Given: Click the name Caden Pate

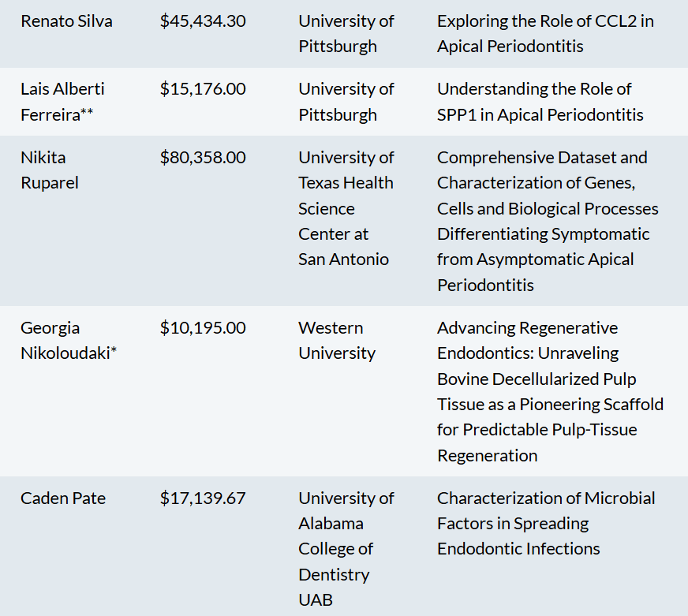Looking at the screenshot, I should pyautogui.click(x=63, y=498).
